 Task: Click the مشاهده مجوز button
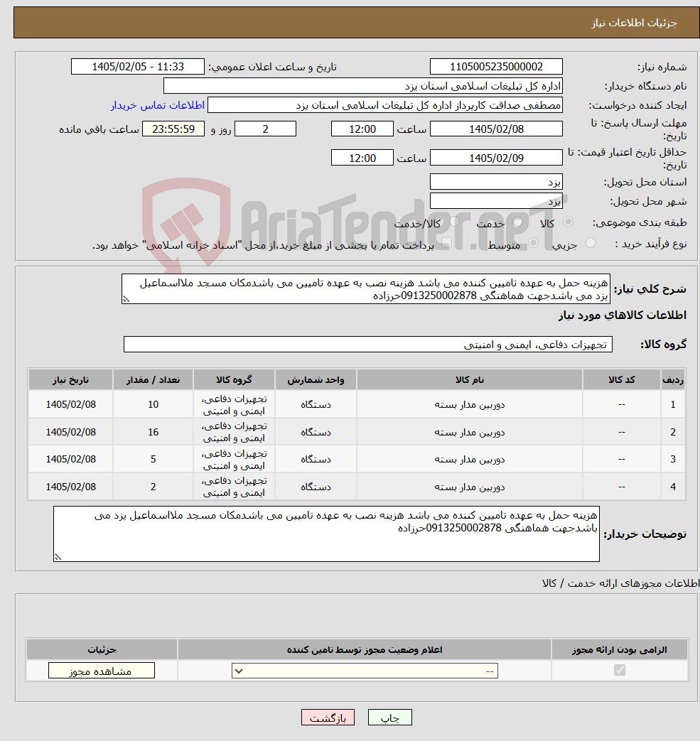point(101,671)
